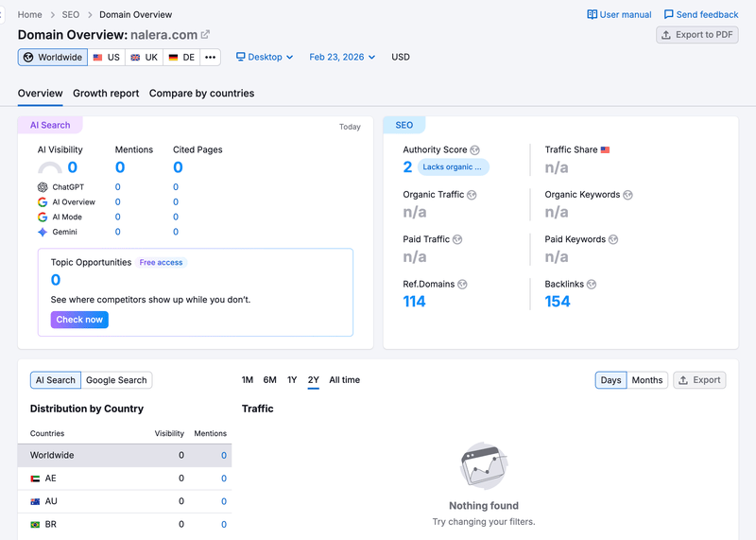Click the AU flag in country list

pyautogui.click(x=35, y=501)
